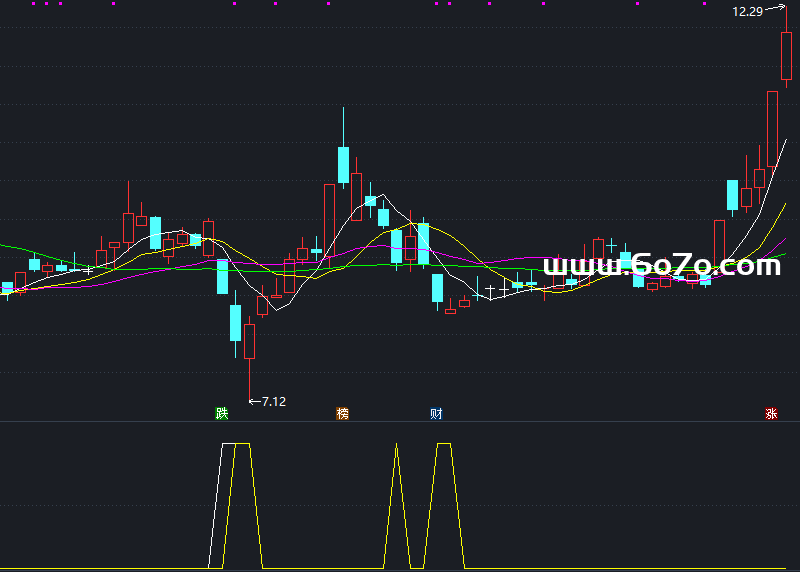800x572 pixels.
Task: Click the red candlestick with the 7.12 low
Action: (x=249, y=341)
